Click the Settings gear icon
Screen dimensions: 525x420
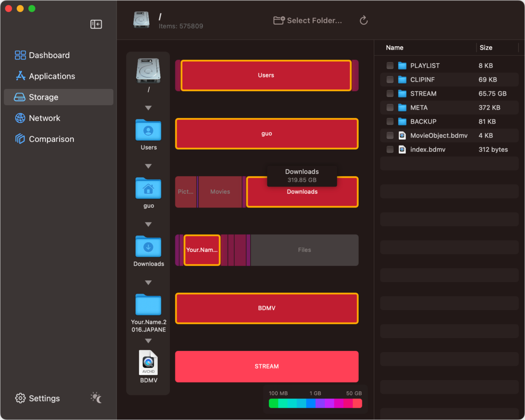(x=20, y=398)
